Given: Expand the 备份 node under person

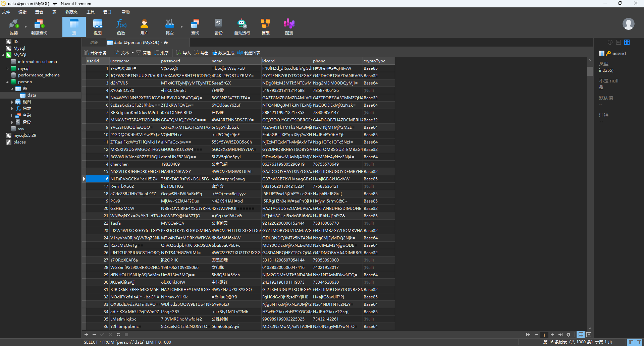Looking at the screenshot, I should [12, 122].
